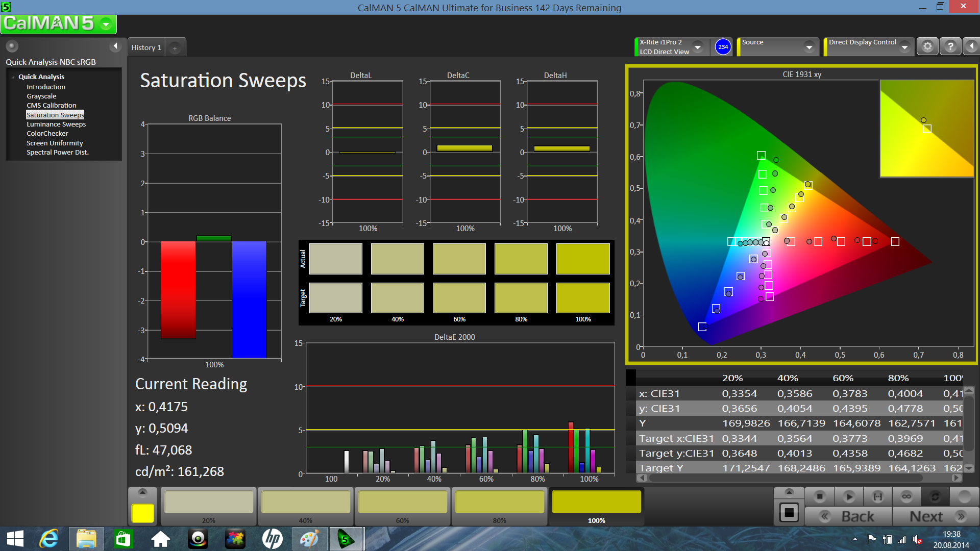Open the Source dropdown

[x=808, y=47]
